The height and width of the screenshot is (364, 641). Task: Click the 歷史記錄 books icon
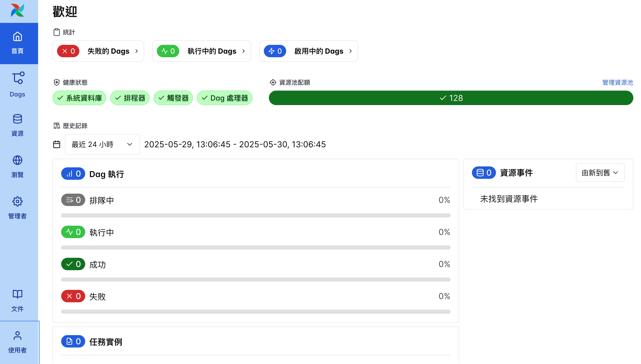tap(56, 126)
